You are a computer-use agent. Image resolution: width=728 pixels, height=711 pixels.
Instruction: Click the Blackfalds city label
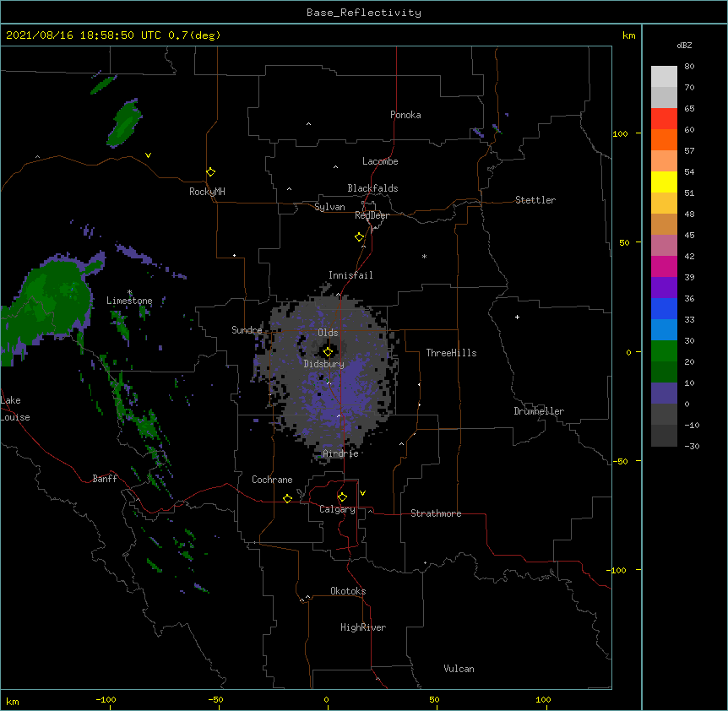372,188
